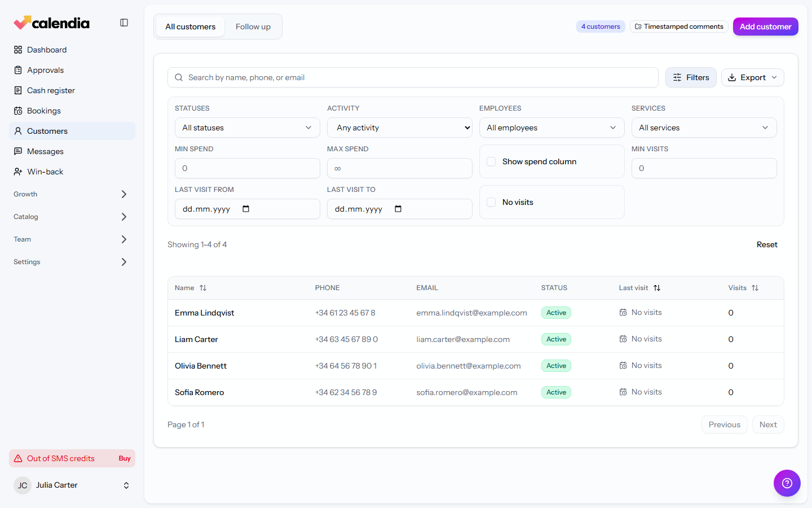Screen dimensions: 812x508
Task: Open Win-back user-plus icon
Action: point(18,172)
